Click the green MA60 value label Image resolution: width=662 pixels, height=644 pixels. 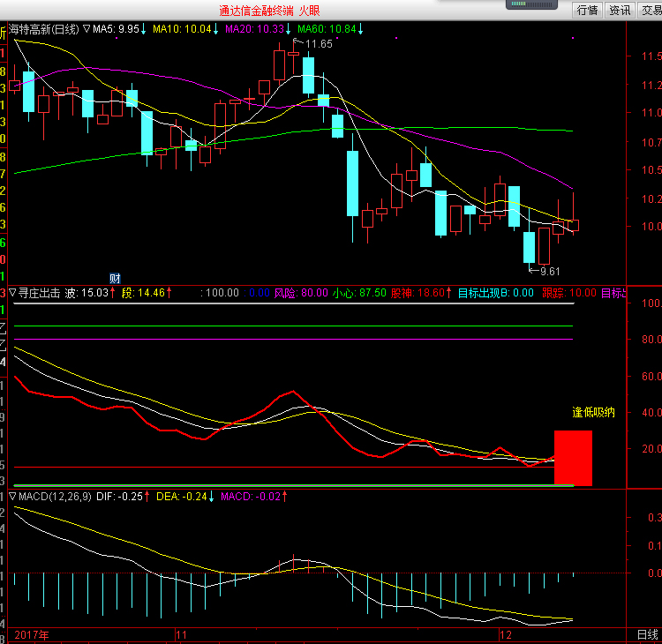(328, 30)
